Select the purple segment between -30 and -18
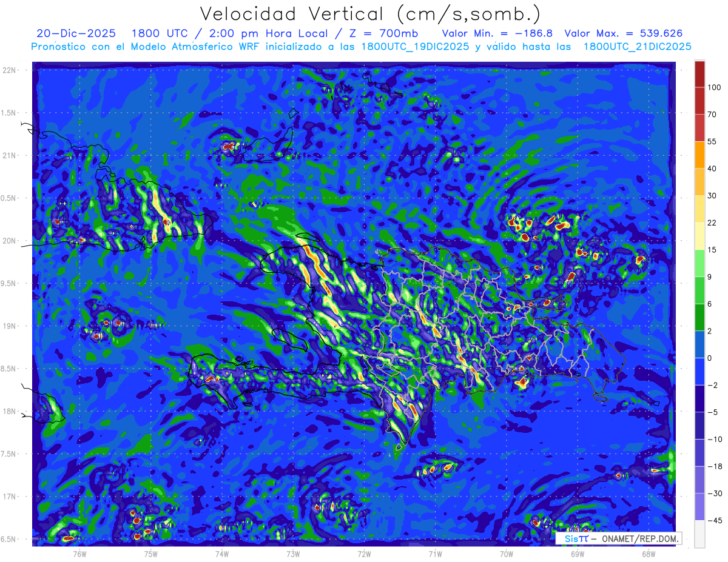 pos(699,479)
